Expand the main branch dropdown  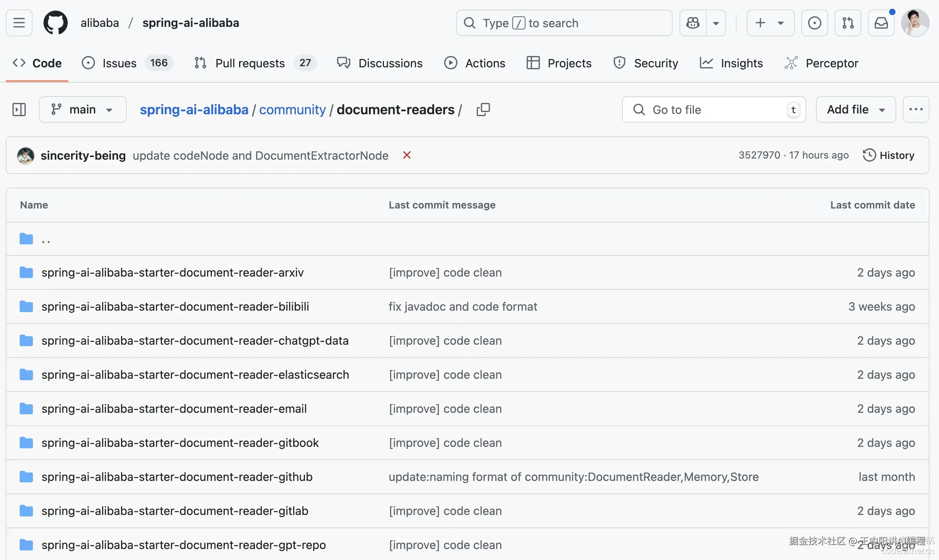click(82, 109)
